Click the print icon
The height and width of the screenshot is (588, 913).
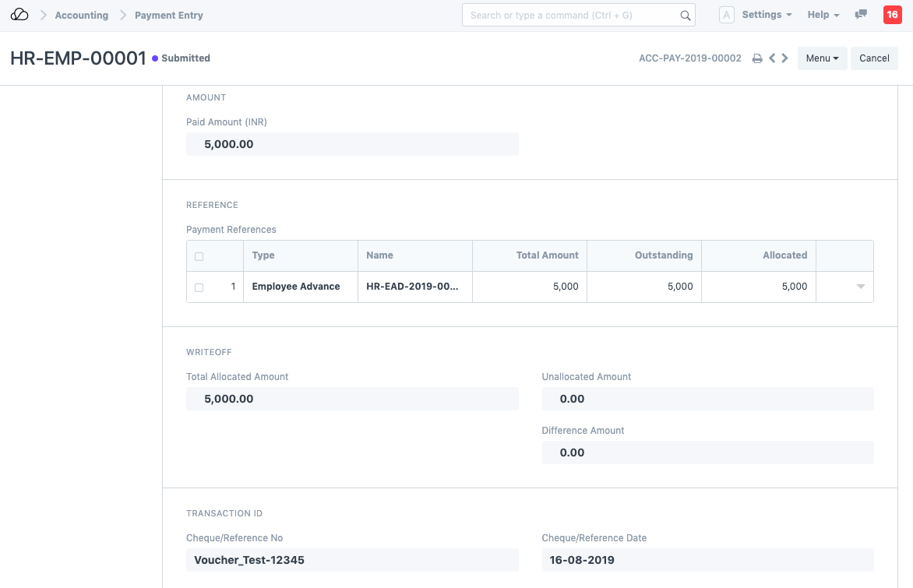tap(756, 58)
